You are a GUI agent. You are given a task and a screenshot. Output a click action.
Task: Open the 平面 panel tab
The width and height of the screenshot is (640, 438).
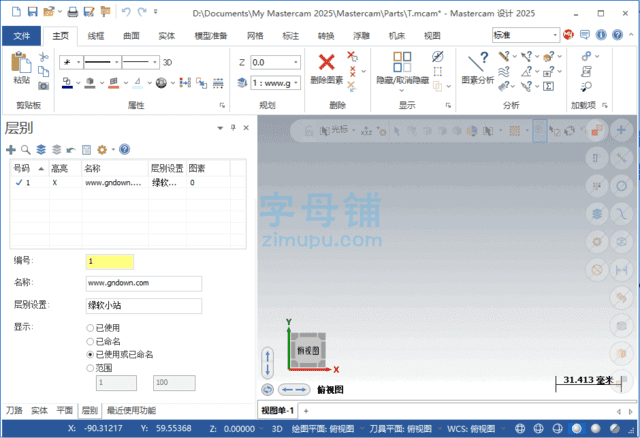pyautogui.click(x=64, y=410)
